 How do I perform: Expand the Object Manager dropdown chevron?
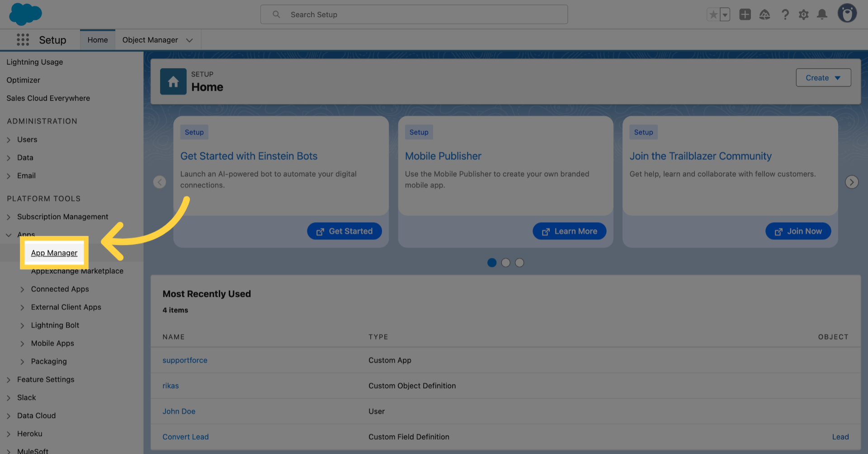pos(189,40)
